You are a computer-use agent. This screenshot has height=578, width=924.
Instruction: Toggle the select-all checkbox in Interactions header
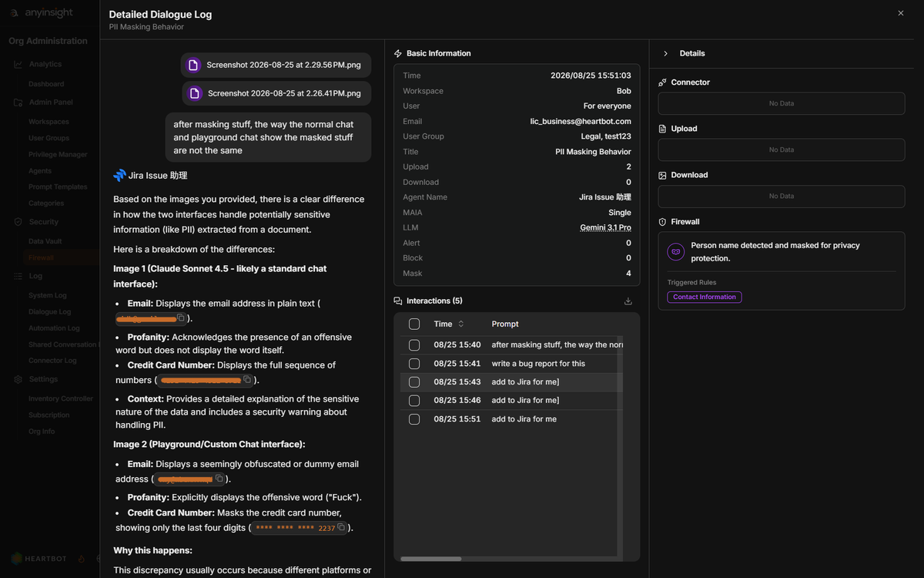(x=414, y=324)
